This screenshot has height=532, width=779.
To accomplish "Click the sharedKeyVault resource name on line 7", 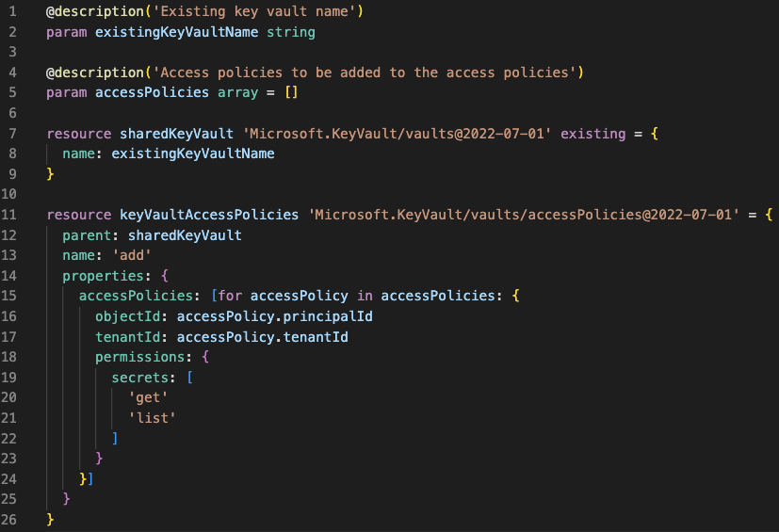I will pyautogui.click(x=176, y=134).
